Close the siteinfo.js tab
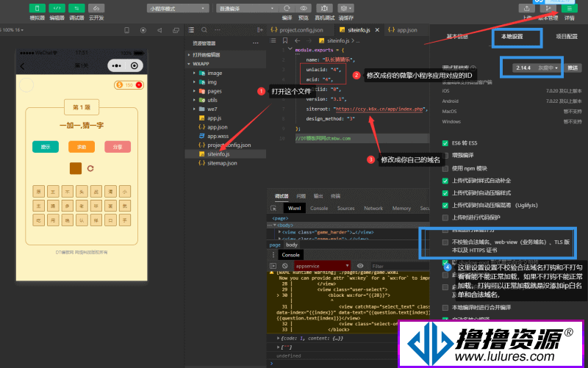Image resolution: width=588 pixels, height=368 pixels. pyautogui.click(x=377, y=30)
